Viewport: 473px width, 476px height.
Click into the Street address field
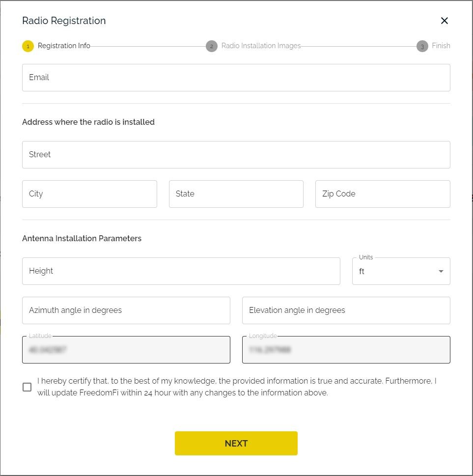click(x=236, y=155)
